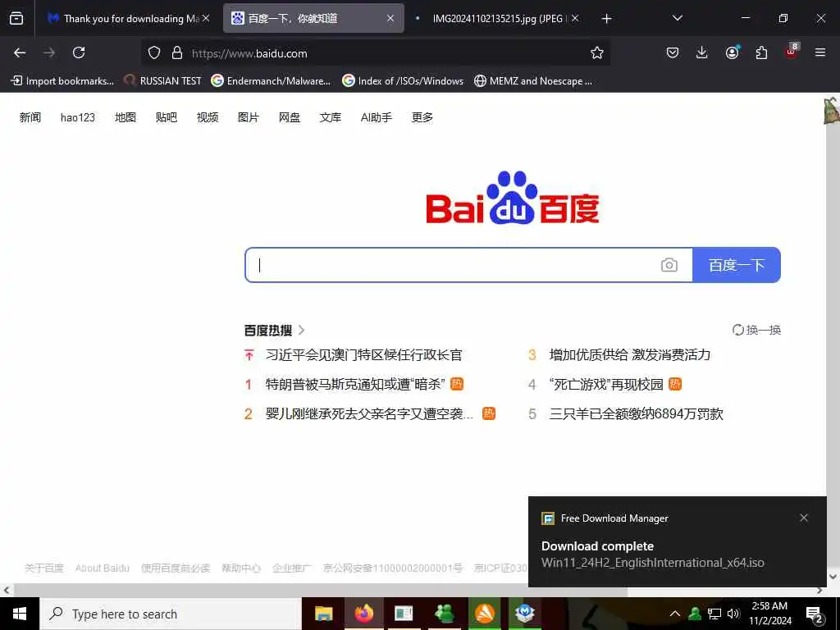Open 关于百度 footer link
840x630 pixels.
point(44,568)
